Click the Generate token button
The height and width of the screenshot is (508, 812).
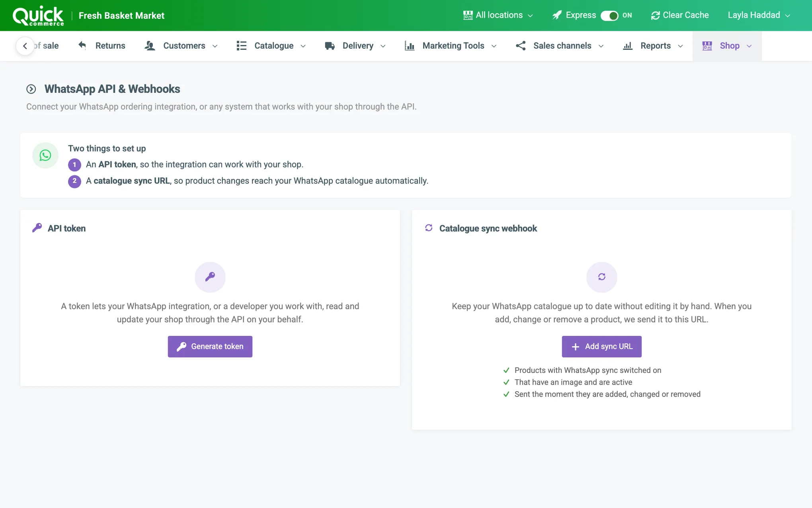tap(210, 347)
